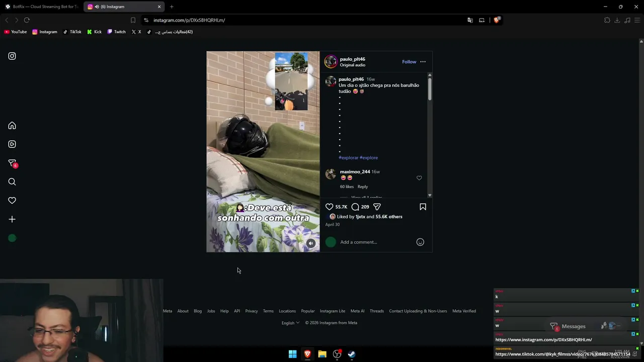Viewport: 644px width, 362px height.
Task: Mute the reel audio
Action: click(x=311, y=243)
